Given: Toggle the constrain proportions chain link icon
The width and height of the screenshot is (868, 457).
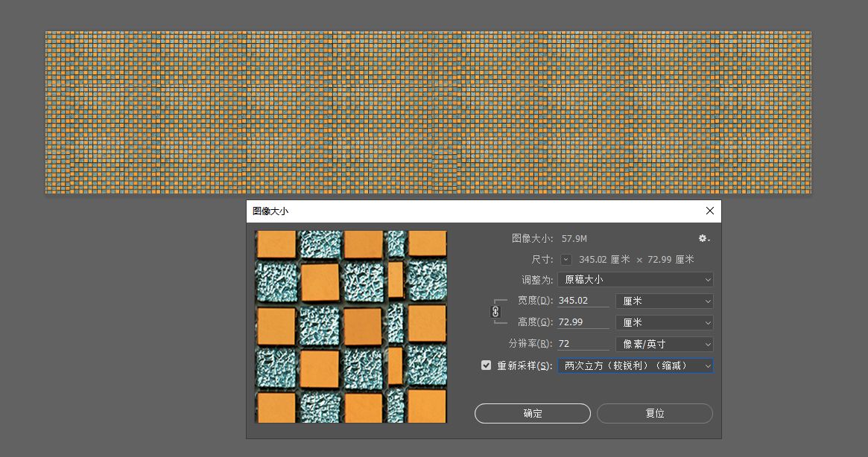Looking at the screenshot, I should (x=495, y=312).
